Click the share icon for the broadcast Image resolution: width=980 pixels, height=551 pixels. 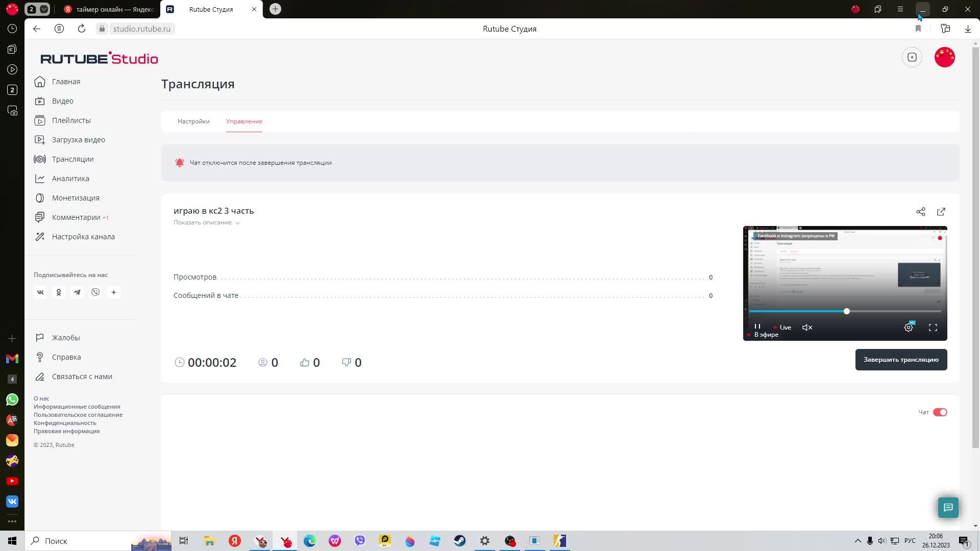coord(920,212)
